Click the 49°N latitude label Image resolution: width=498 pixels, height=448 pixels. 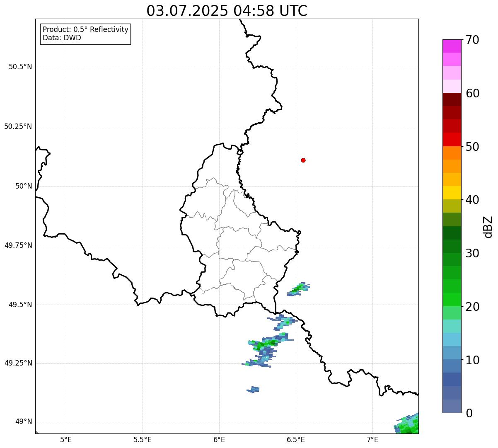24,421
